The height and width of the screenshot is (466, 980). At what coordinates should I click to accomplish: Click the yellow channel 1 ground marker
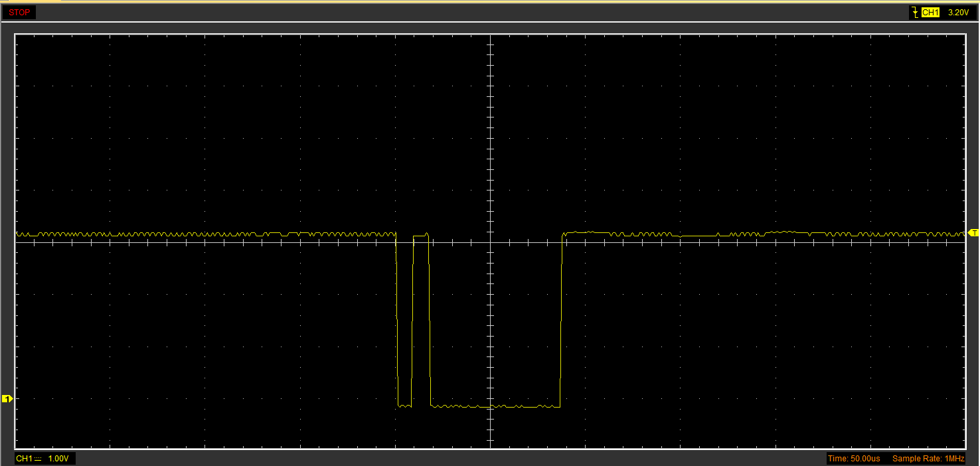(x=7, y=398)
